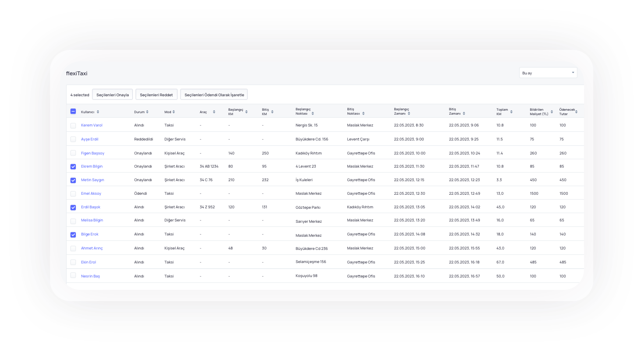The image size is (644, 351).
Task: Sort table by Kullanıcı column
Action: coord(98,112)
